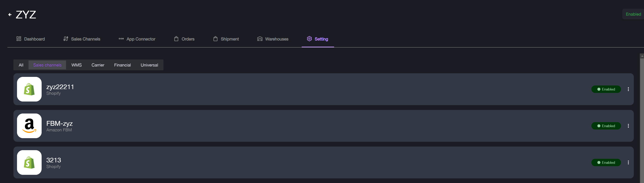Filter integrations by Carrier
Image resolution: width=644 pixels, height=183 pixels.
coord(98,65)
